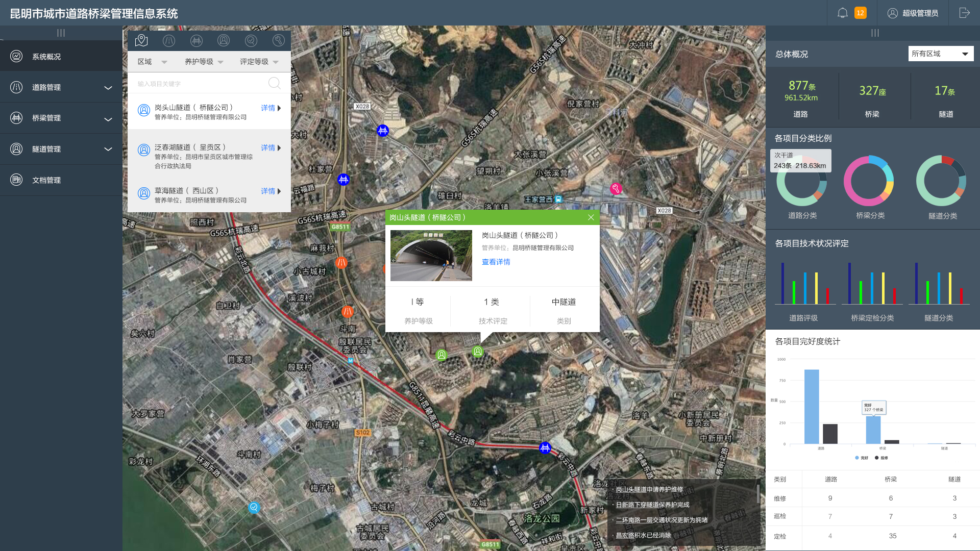Open 道路管理 menu item
The width and height of the screenshot is (980, 551).
(61, 87)
